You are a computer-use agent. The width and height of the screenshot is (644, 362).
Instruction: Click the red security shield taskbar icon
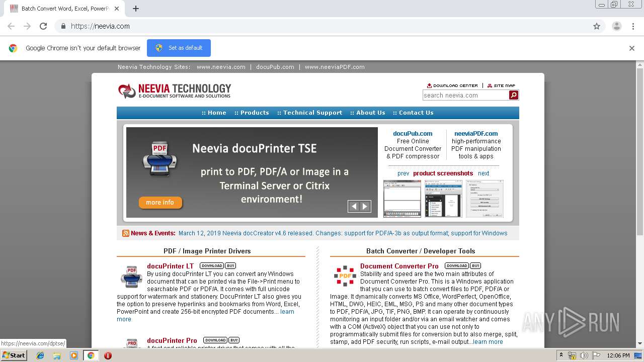pyautogui.click(x=108, y=355)
